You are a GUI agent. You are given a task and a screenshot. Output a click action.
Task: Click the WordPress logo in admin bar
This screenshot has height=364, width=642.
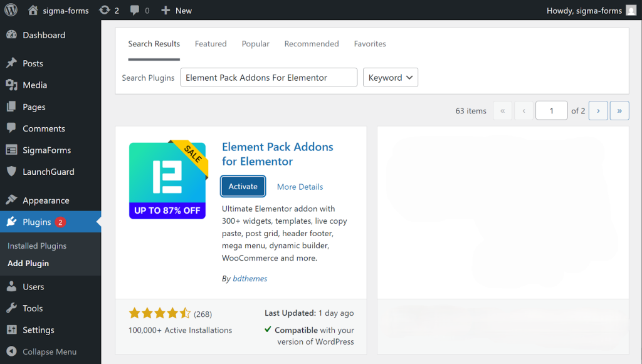(x=10, y=10)
